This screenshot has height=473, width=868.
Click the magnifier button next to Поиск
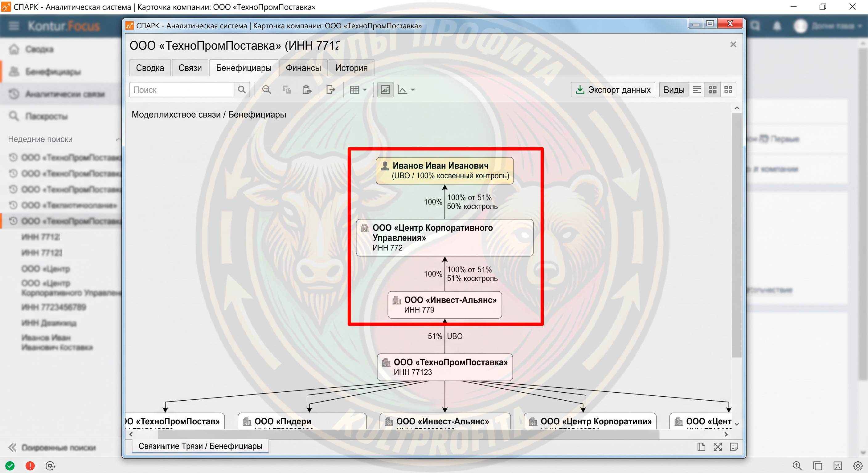click(x=242, y=90)
